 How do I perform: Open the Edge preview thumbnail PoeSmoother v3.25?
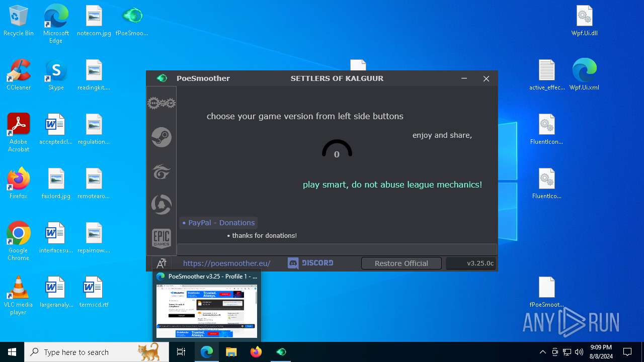click(207, 311)
